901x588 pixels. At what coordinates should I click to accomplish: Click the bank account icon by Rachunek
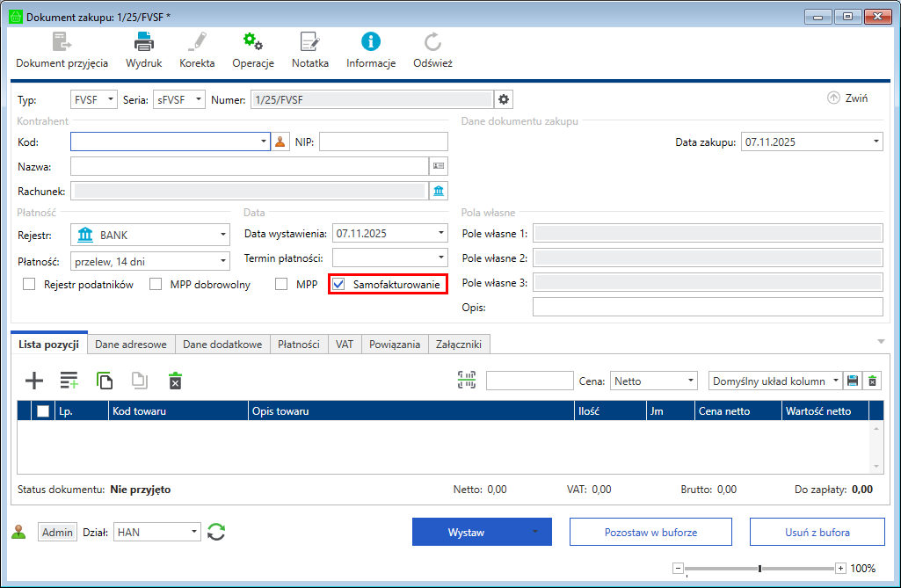coord(438,190)
